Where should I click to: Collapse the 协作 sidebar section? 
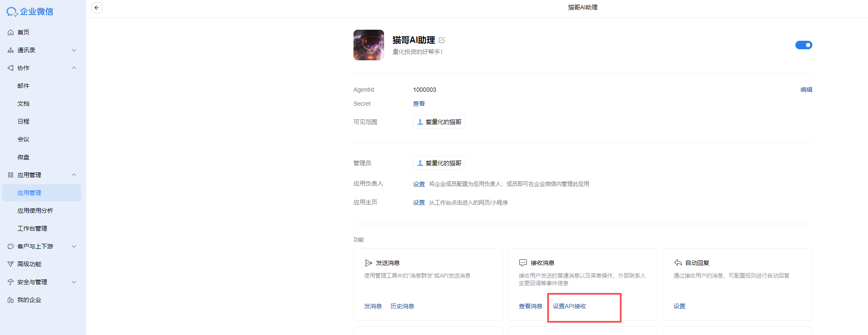pyautogui.click(x=74, y=68)
